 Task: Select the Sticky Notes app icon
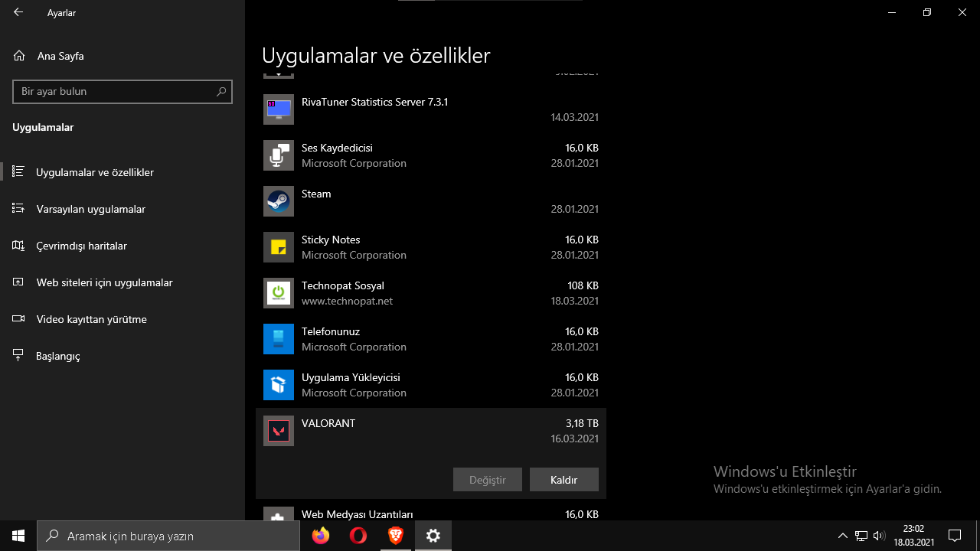tap(279, 247)
